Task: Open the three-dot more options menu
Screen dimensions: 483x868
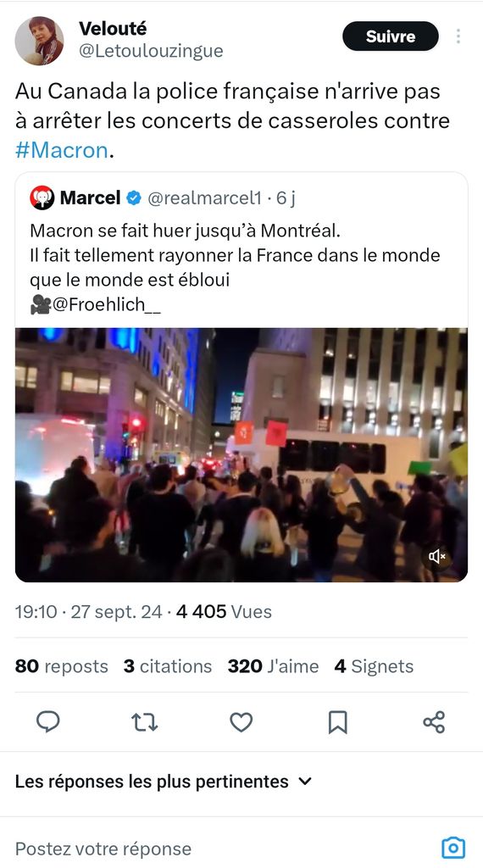Action: [458, 36]
